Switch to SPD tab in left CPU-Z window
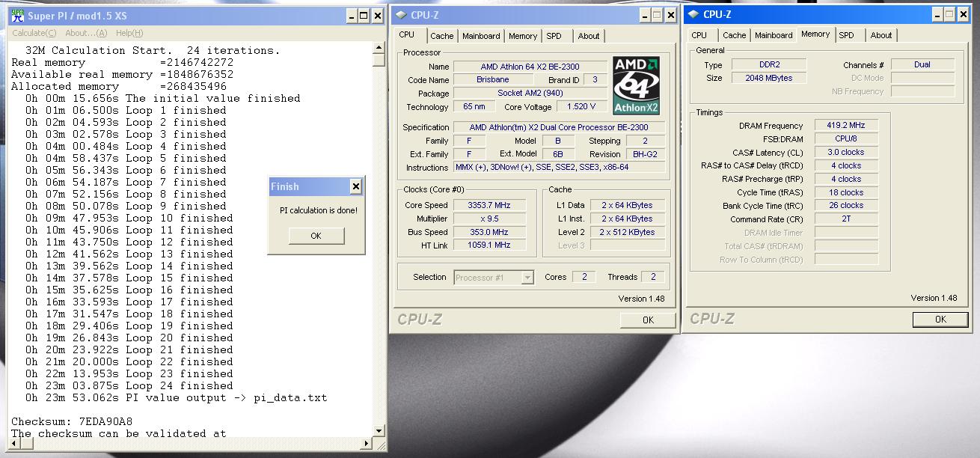 [554, 36]
